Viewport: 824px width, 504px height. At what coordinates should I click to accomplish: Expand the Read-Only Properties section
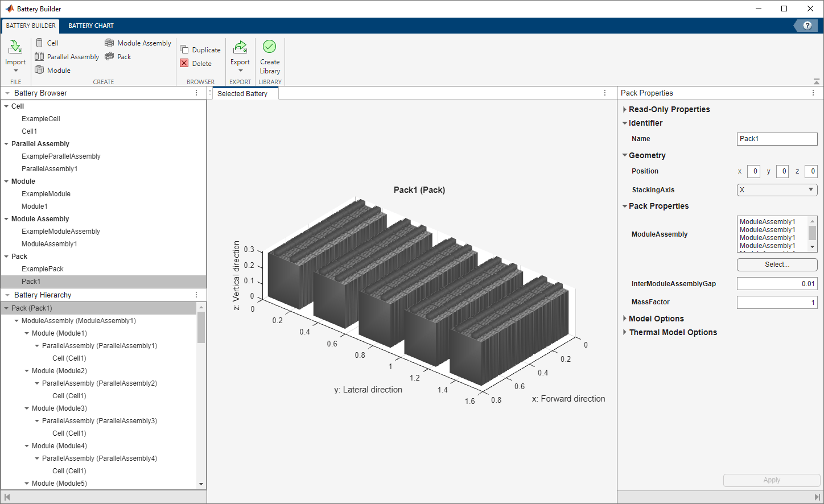625,110
